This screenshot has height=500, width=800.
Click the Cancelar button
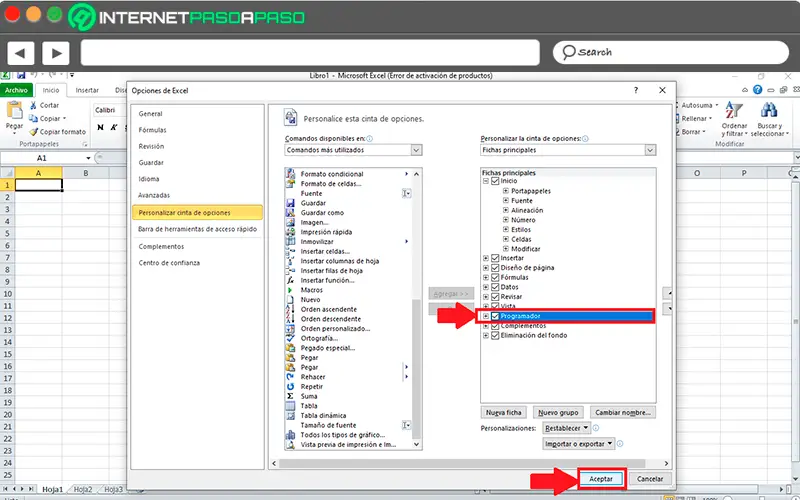tap(650, 479)
